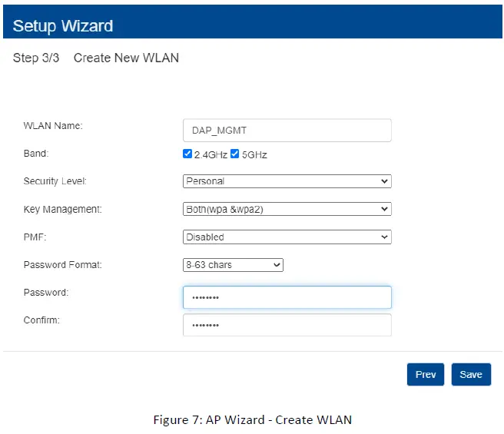Viewport: 504px width, 434px height.
Task: Click the PMF label
Action: click(x=35, y=237)
